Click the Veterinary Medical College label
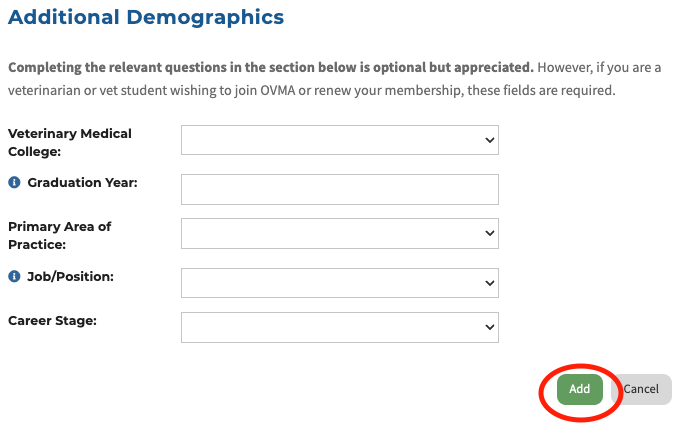Screen dimensions: 697x441 (x=69, y=142)
